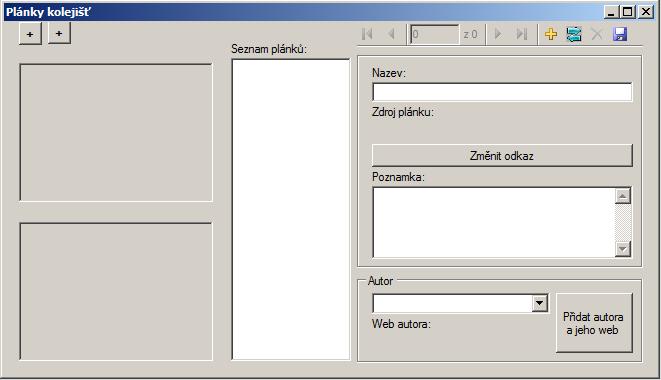661x380 pixels.
Task: Click the upper empty image panel
Action: coord(116,132)
